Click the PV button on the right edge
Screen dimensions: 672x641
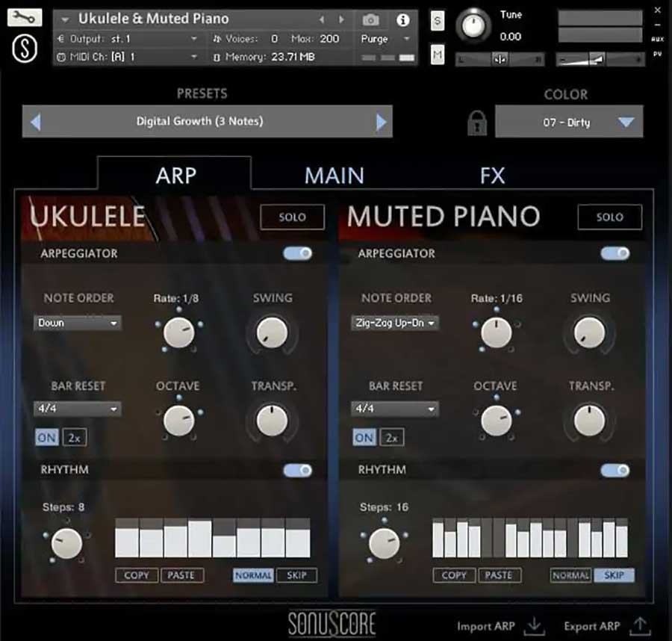pyautogui.click(x=657, y=54)
